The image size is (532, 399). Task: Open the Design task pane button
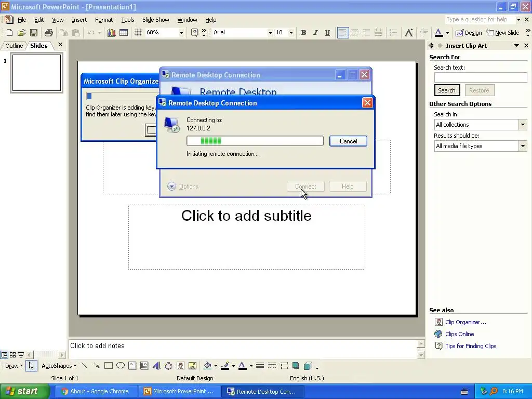[469, 33]
